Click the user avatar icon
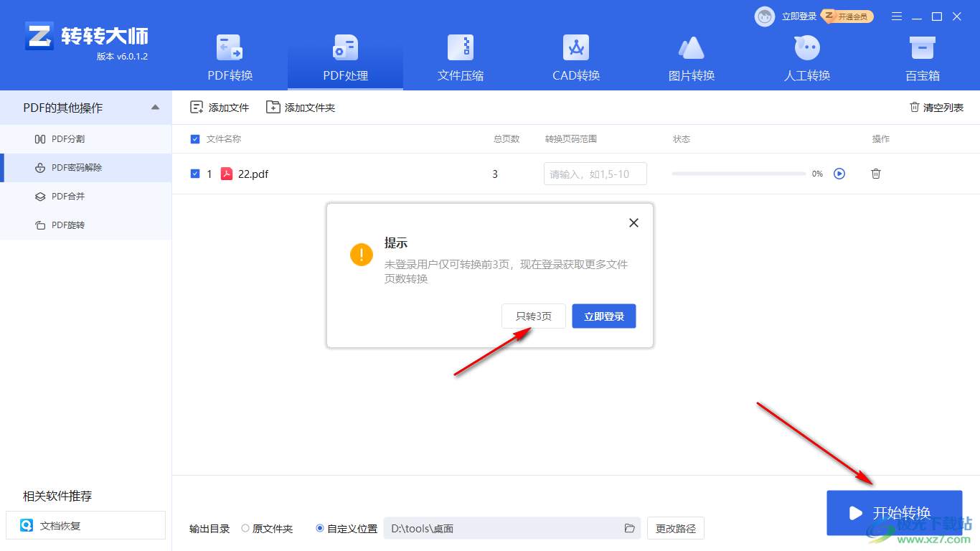980x551 pixels. click(765, 17)
